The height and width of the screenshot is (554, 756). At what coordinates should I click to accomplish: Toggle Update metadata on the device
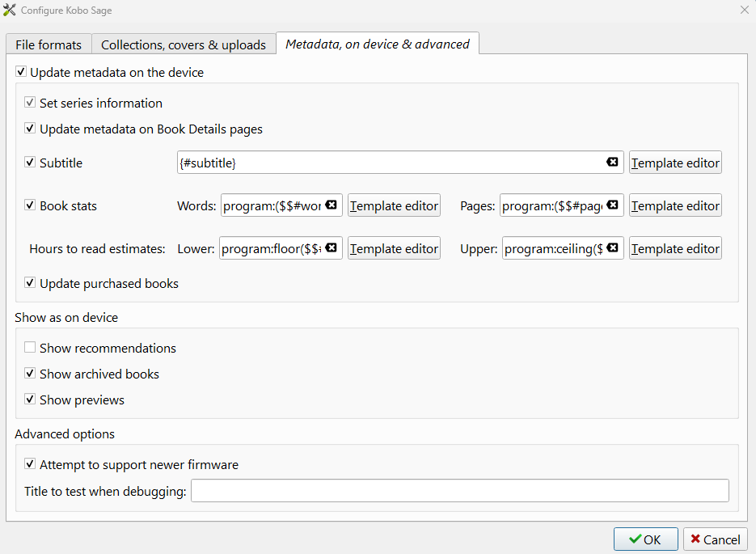click(x=22, y=73)
